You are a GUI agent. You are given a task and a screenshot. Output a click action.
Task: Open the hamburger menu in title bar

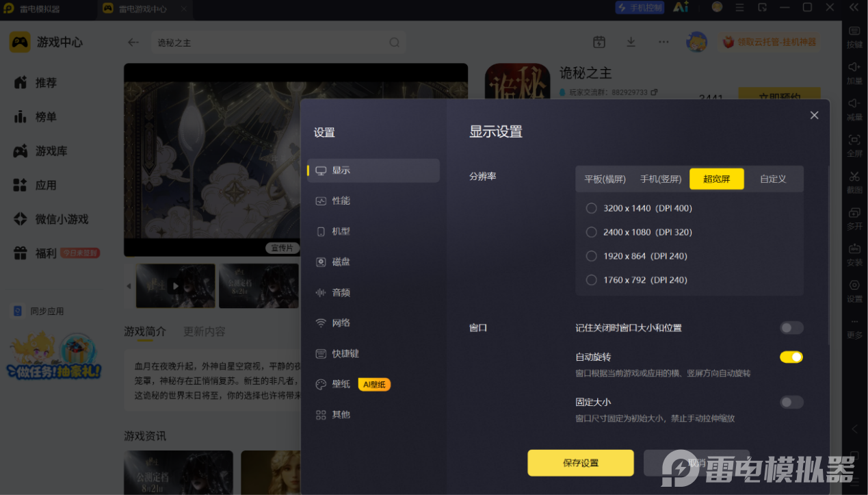739,8
